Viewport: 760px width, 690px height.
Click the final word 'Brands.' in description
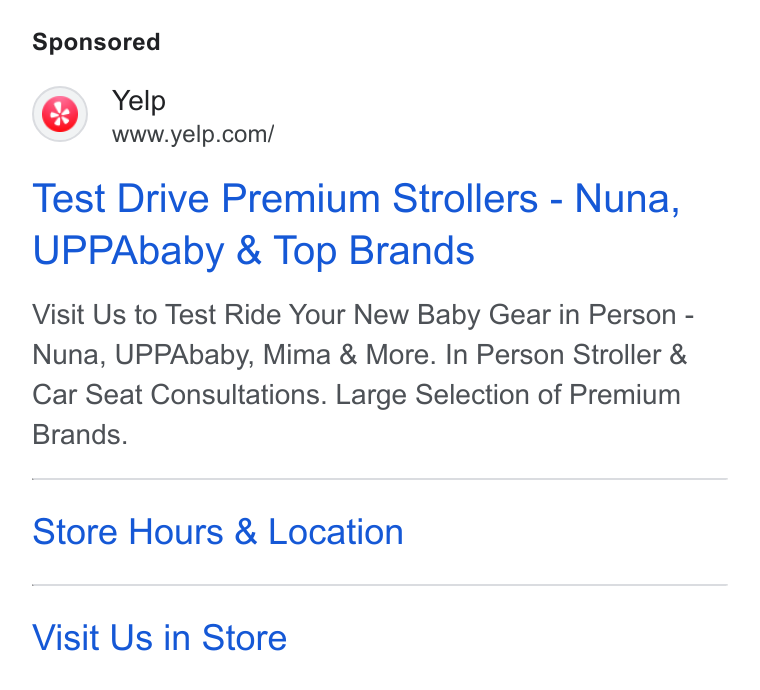point(80,435)
